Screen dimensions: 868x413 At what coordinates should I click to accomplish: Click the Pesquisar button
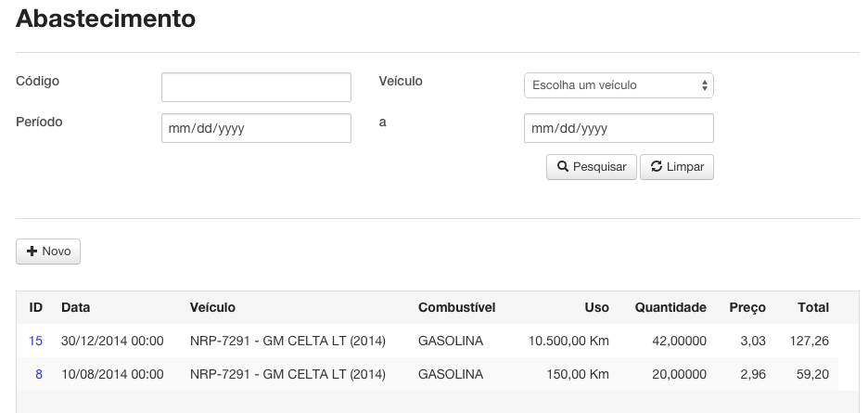[592, 167]
